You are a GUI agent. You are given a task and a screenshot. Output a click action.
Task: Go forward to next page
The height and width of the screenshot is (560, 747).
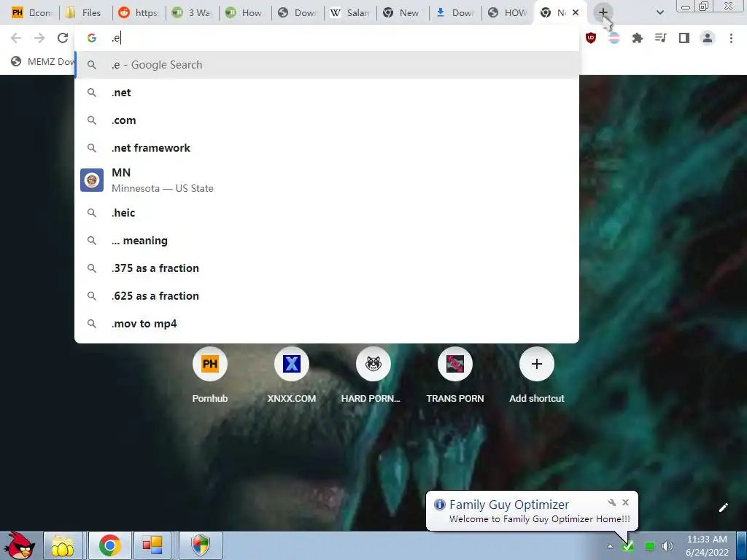(x=39, y=38)
